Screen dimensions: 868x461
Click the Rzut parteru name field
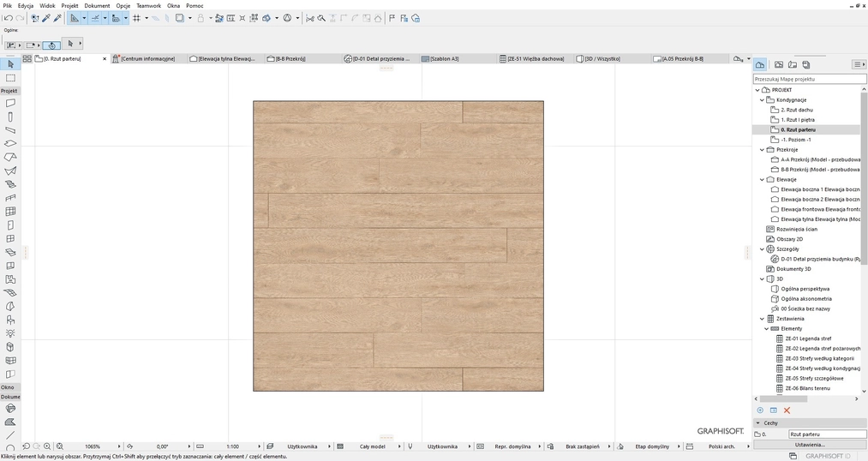pos(827,434)
